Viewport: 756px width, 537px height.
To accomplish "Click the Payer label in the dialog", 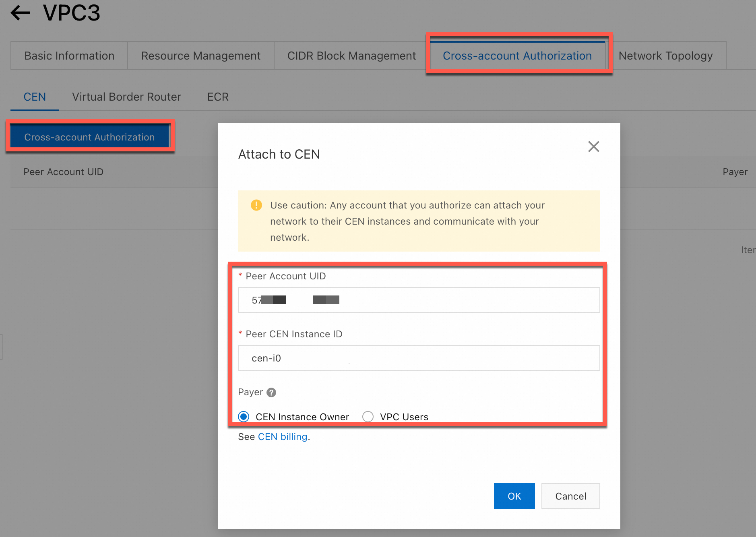I will point(250,392).
